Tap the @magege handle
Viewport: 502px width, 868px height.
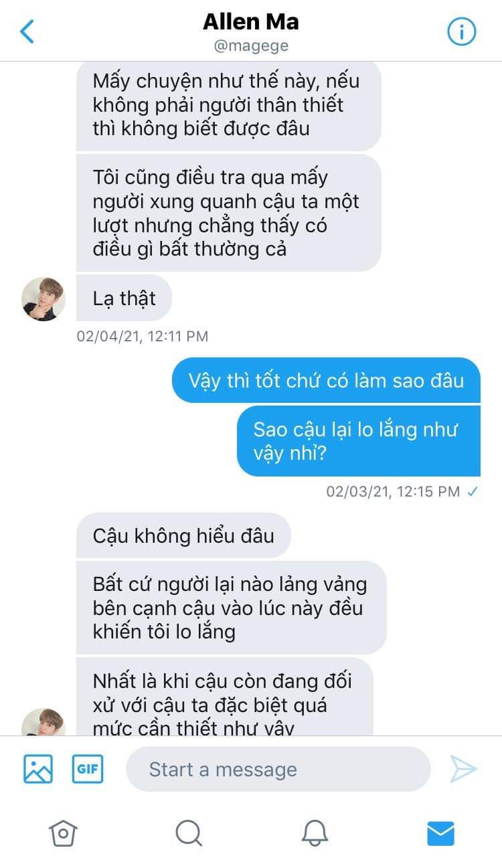coord(251,46)
